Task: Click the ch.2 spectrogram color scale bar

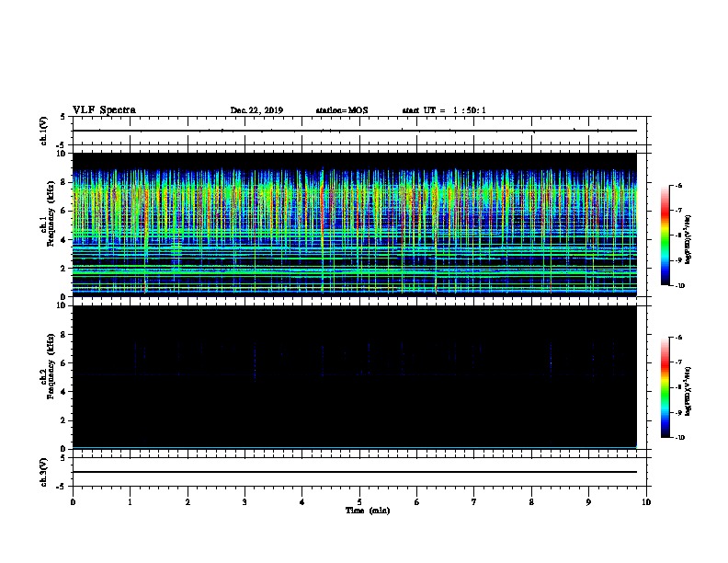Action: [x=665, y=387]
